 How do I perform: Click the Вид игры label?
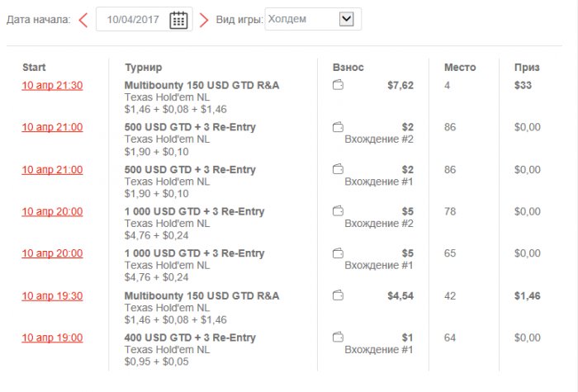pyautogui.click(x=239, y=20)
